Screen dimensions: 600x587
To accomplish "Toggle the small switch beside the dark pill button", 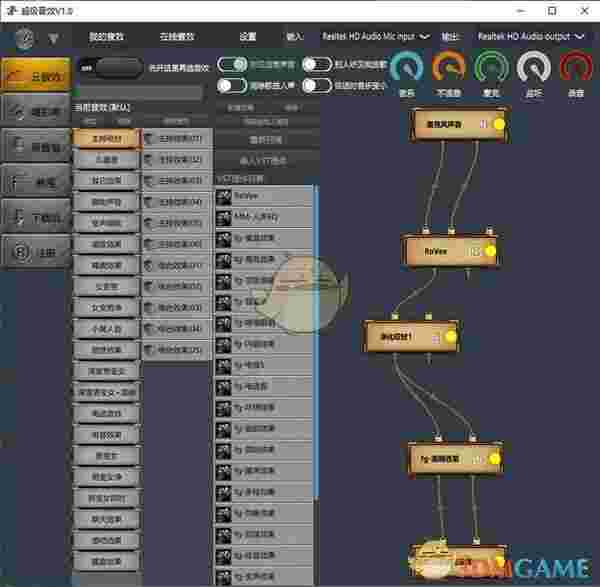I will [x=87, y=68].
